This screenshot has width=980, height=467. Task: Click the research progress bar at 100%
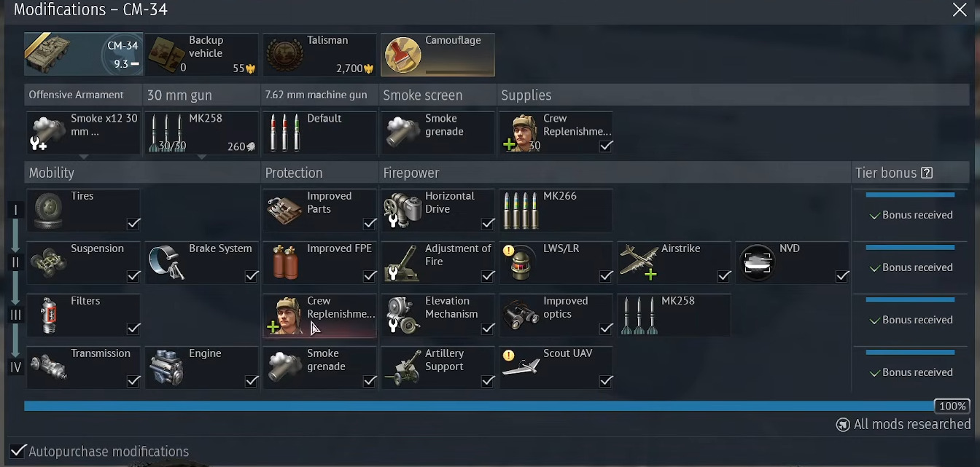[479, 406]
